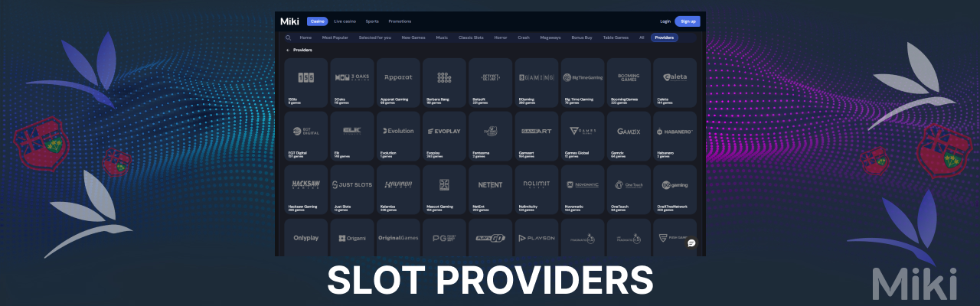Choose the Just Slots provider
This screenshot has width=980, height=306.
click(x=352, y=190)
